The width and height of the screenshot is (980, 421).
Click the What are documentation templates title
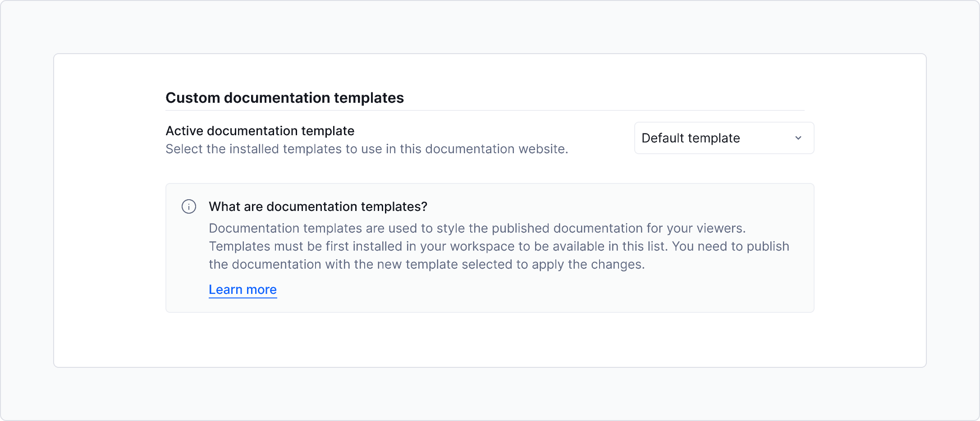click(318, 206)
